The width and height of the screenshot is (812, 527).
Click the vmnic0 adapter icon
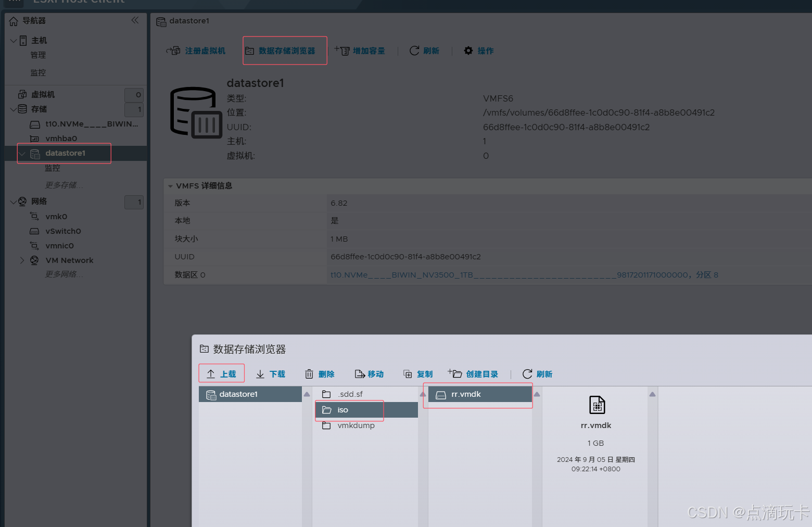35,245
